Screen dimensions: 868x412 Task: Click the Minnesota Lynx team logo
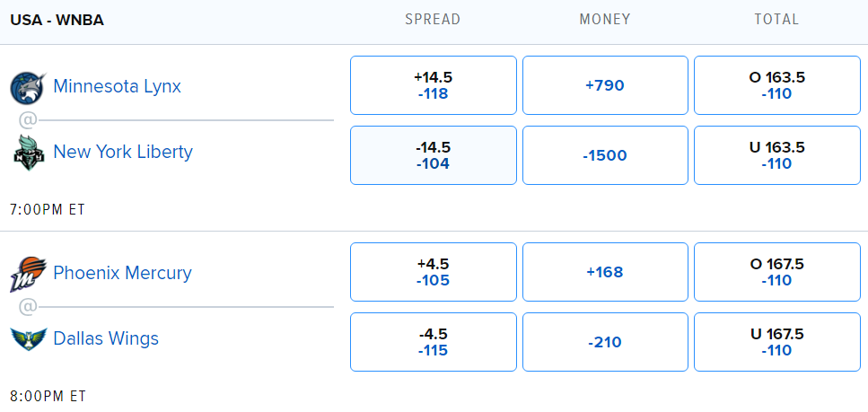(28, 87)
